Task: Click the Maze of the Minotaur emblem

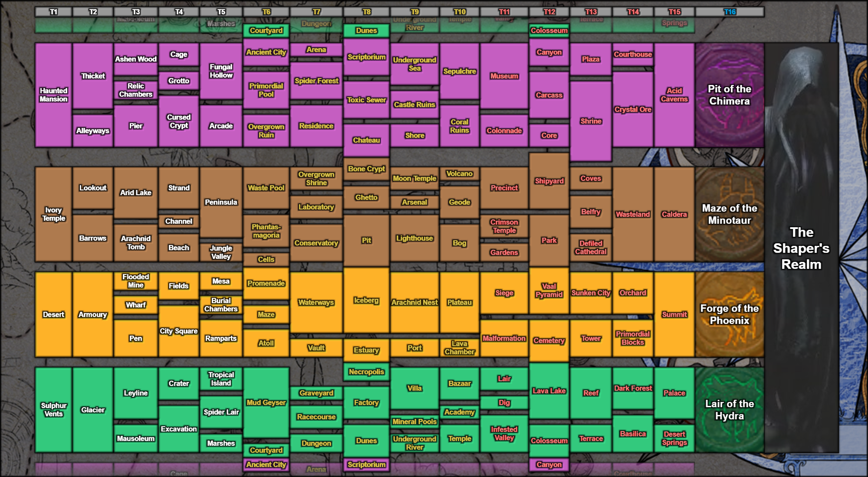Action: click(x=729, y=214)
